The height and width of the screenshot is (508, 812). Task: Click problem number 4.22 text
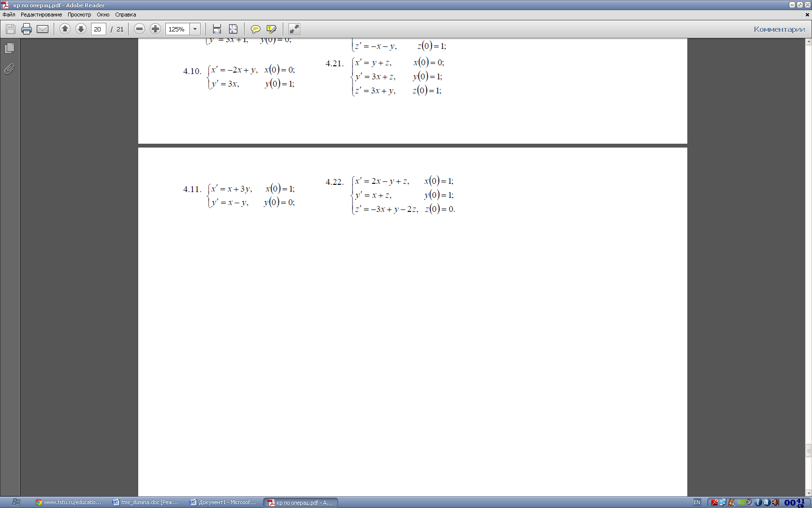[334, 182]
